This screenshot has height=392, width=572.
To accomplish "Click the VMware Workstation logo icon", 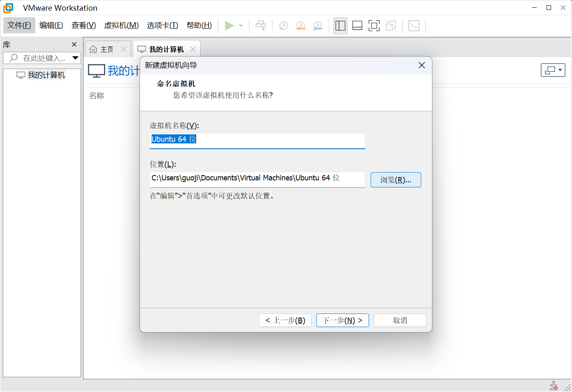I will (8, 8).
